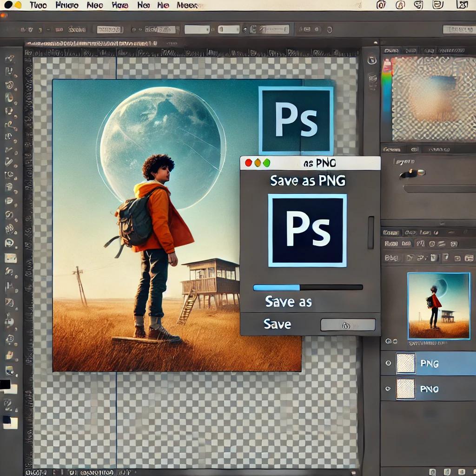Click the 'Save as' label in the dialog
Image resolution: width=476 pixels, height=476 pixels.
pos(288,302)
